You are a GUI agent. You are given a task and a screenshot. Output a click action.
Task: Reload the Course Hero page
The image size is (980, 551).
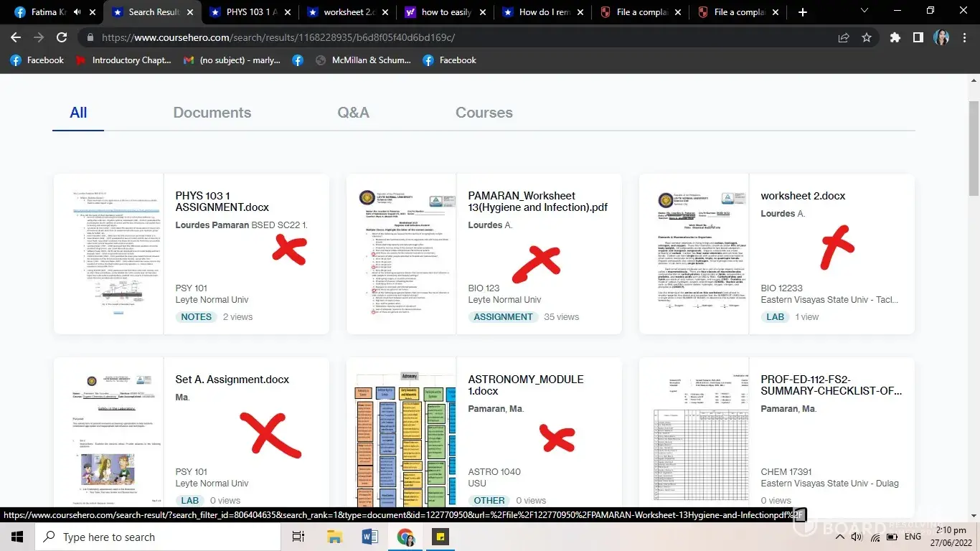[62, 37]
